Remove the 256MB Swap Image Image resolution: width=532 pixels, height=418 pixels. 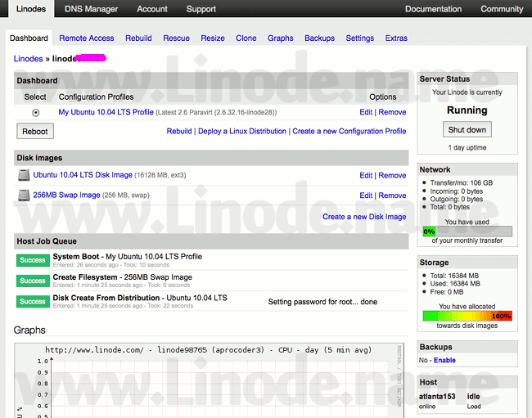(x=392, y=196)
